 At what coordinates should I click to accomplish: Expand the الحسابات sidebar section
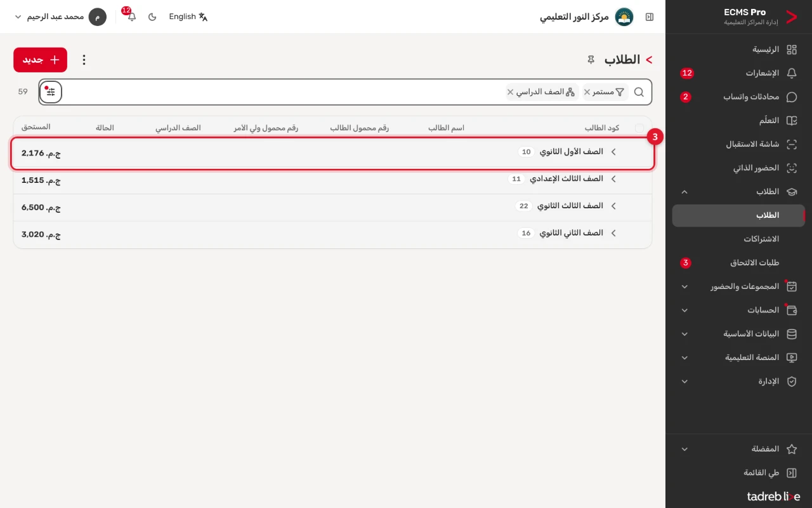[684, 311]
